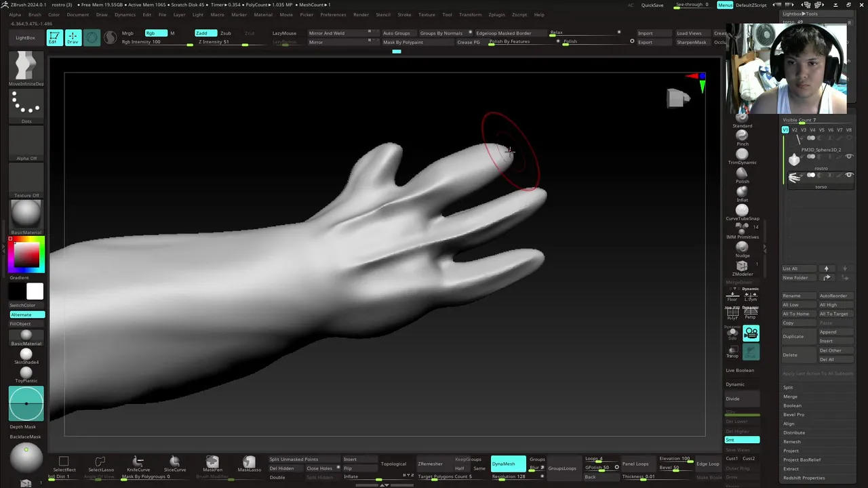Toggle the DynaMesh button
The width and height of the screenshot is (868, 488).
(509, 464)
